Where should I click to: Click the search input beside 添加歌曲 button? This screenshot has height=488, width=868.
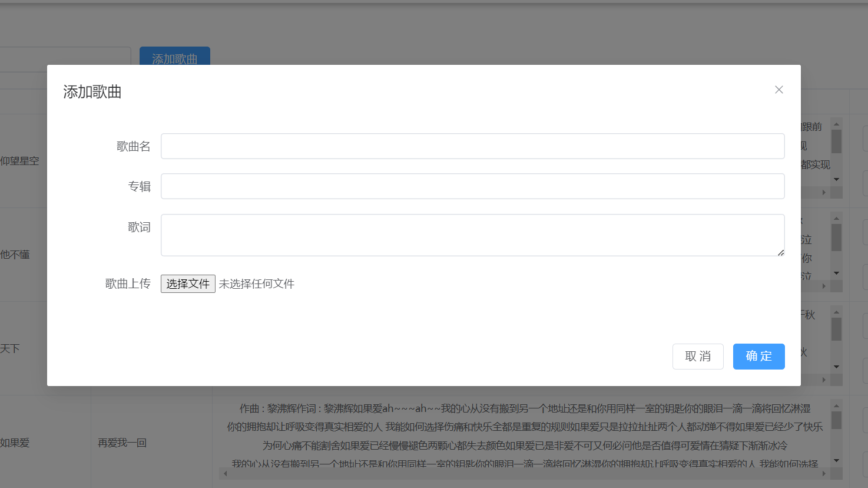(x=65, y=59)
